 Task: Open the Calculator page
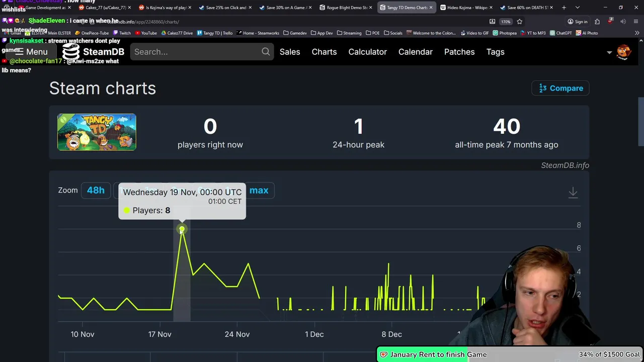click(x=368, y=52)
